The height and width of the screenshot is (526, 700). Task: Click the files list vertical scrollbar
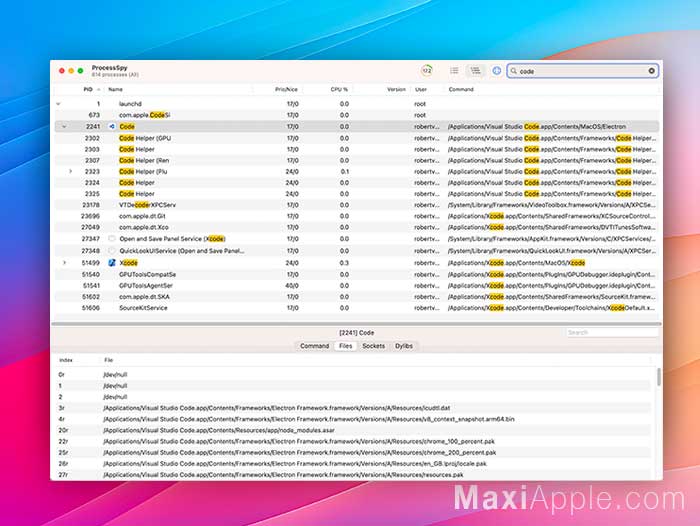659,377
